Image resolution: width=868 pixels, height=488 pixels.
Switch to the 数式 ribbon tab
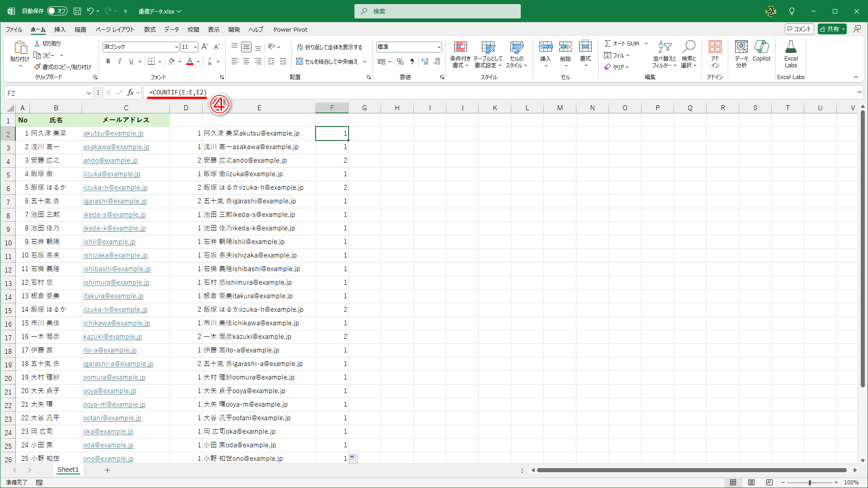tap(150, 29)
